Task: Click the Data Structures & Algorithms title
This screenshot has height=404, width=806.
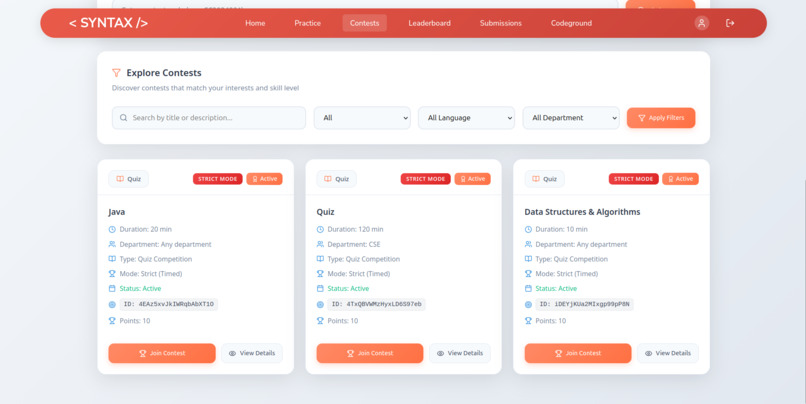Action: [582, 212]
